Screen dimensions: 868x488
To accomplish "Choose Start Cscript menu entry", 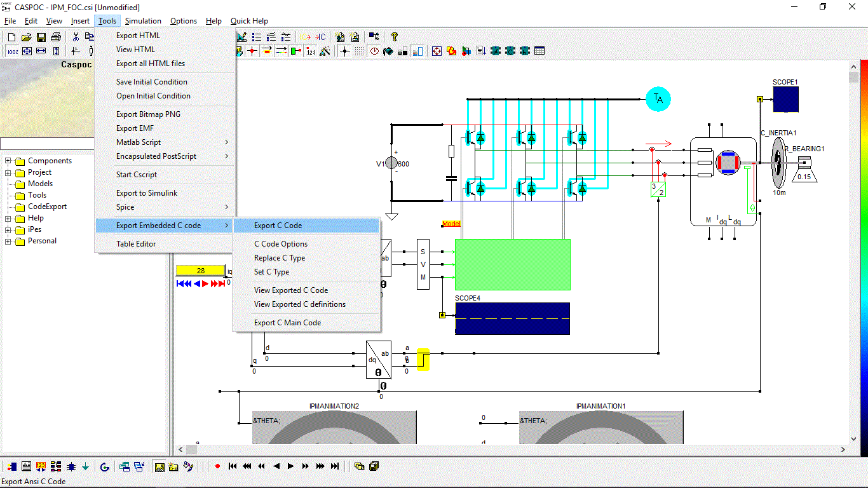I will [165, 175].
